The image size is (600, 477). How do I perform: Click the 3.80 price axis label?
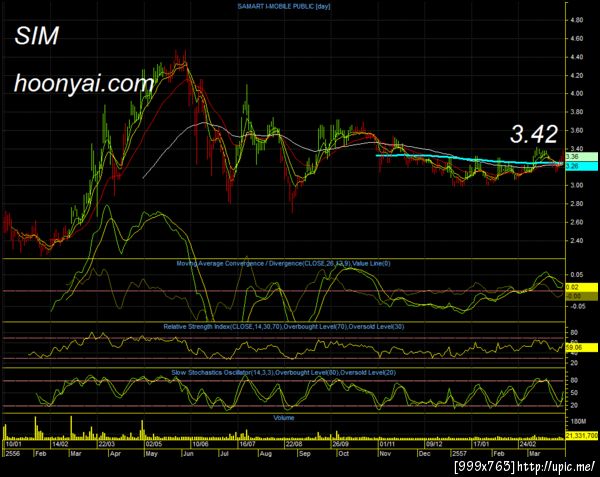(576, 112)
